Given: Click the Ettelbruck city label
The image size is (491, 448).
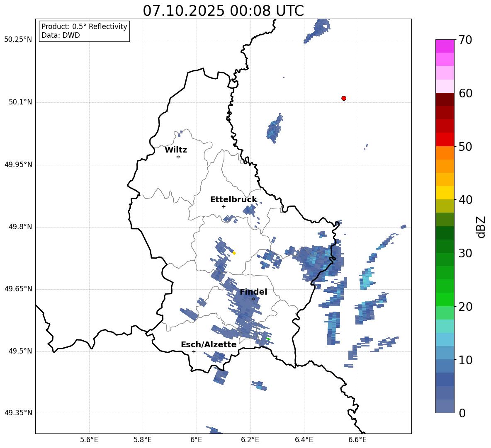Looking at the screenshot, I should 233,200.
